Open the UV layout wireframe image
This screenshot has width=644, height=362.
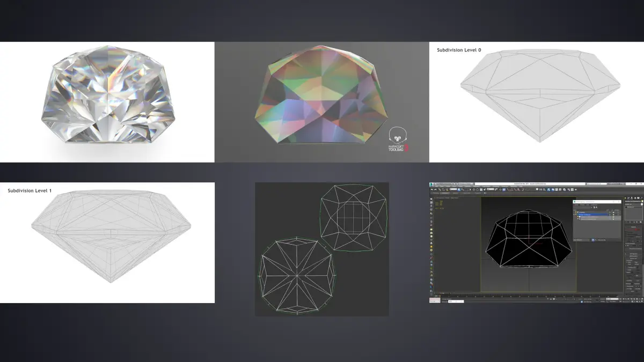(x=322, y=249)
